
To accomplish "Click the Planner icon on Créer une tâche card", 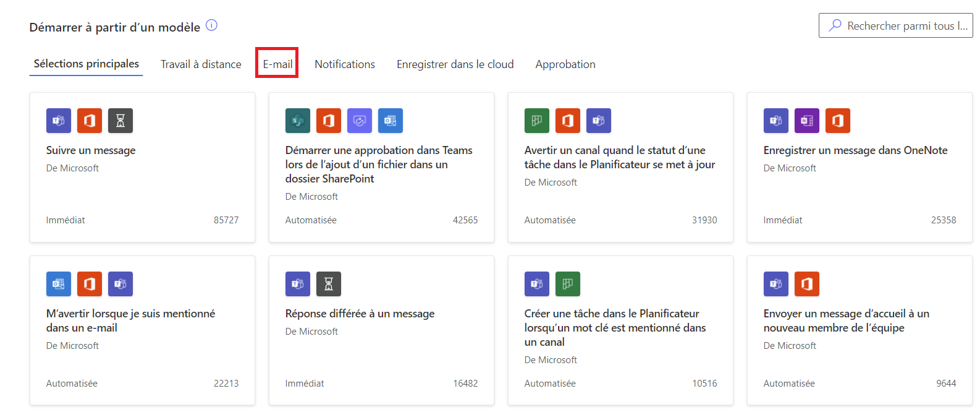I will pyautogui.click(x=568, y=284).
